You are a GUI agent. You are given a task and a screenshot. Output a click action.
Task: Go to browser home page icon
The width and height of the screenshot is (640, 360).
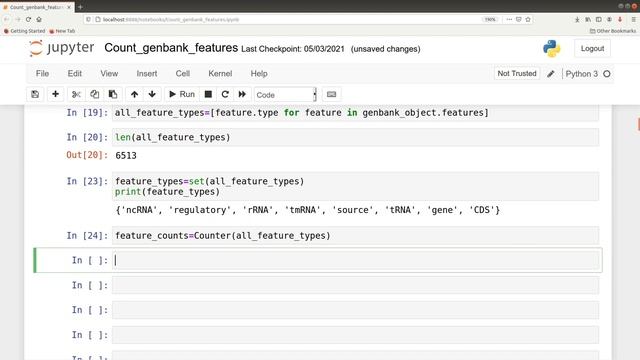pos(39,19)
